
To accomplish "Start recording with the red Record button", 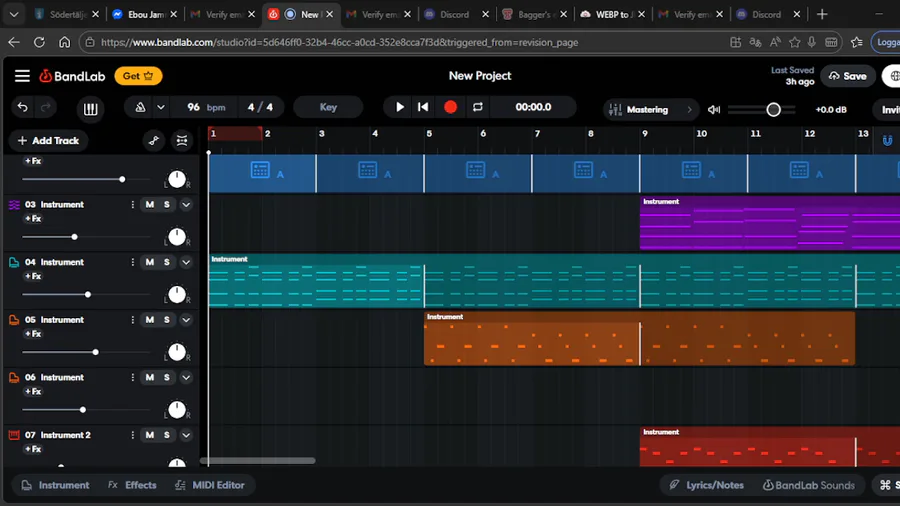I will coord(451,107).
